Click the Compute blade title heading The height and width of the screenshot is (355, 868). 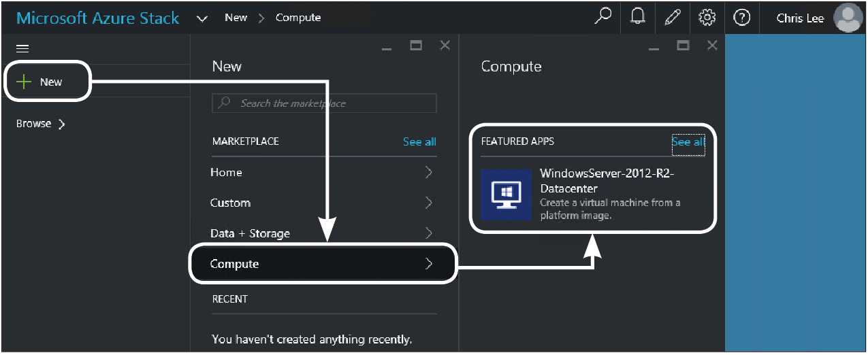tap(511, 66)
